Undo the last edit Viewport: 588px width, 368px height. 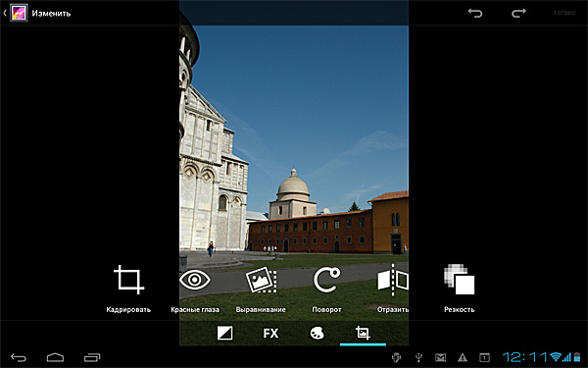(x=474, y=13)
